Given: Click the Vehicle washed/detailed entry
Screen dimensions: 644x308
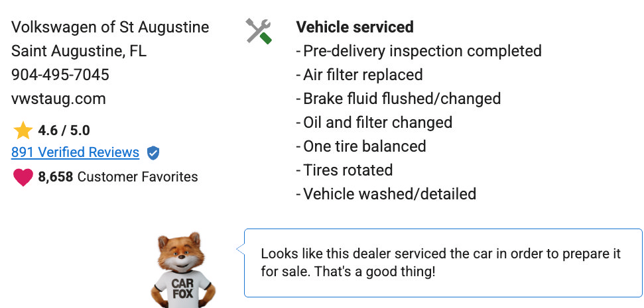Looking at the screenshot, I should point(386,193).
